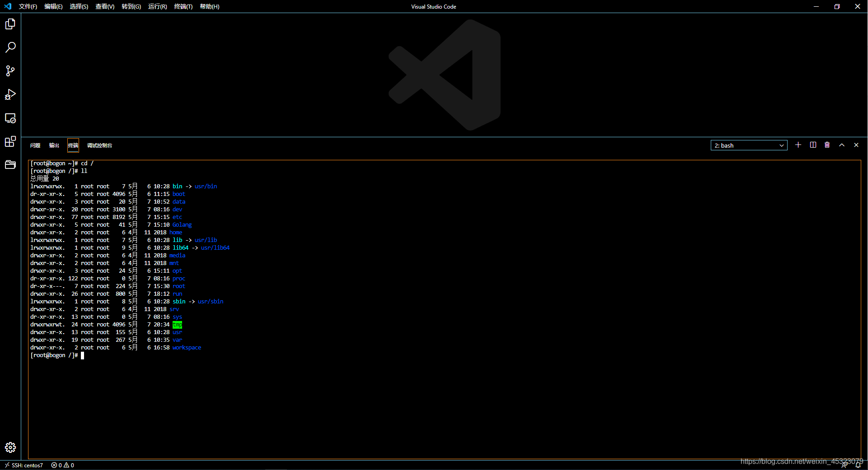Open the Source Control view icon
This screenshot has height=470, width=868.
coord(10,71)
